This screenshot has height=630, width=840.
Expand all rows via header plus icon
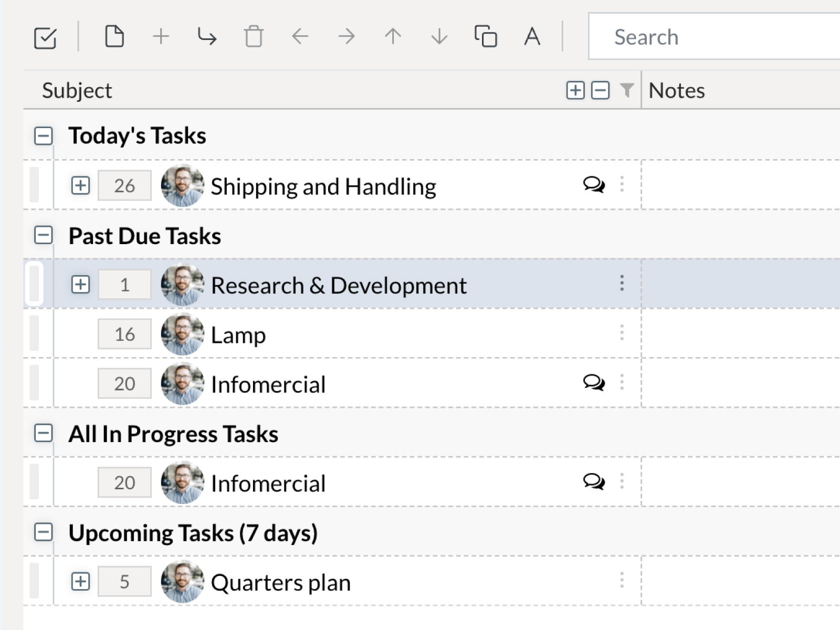click(575, 90)
